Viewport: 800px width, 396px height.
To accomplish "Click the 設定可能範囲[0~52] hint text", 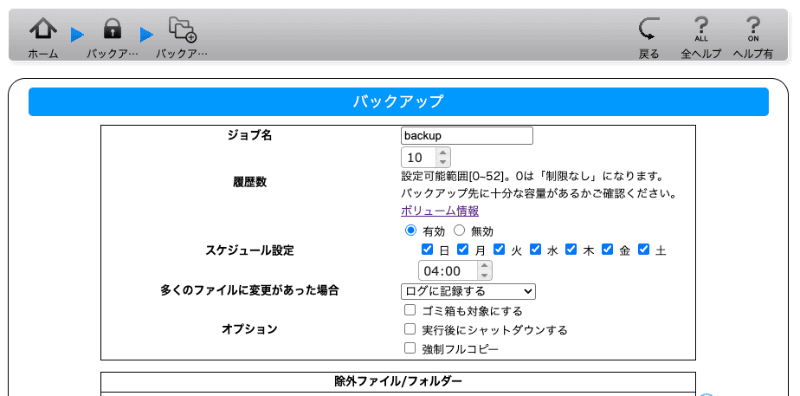I will click(x=532, y=177).
